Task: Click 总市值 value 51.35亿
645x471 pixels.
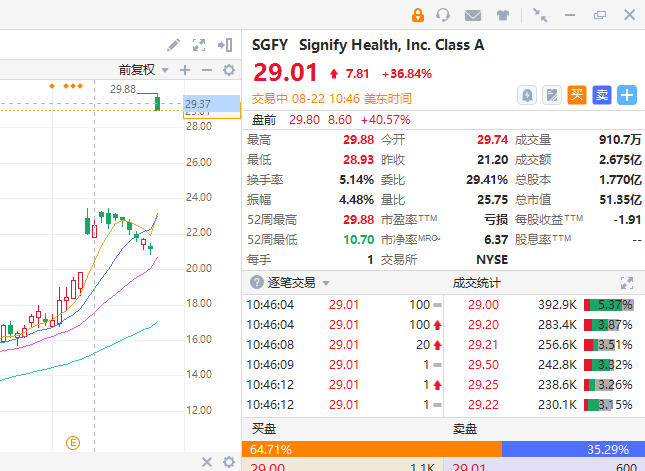Action: tap(620, 200)
